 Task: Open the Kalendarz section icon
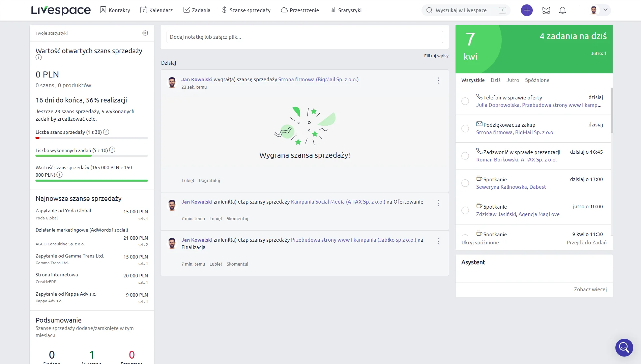point(144,10)
